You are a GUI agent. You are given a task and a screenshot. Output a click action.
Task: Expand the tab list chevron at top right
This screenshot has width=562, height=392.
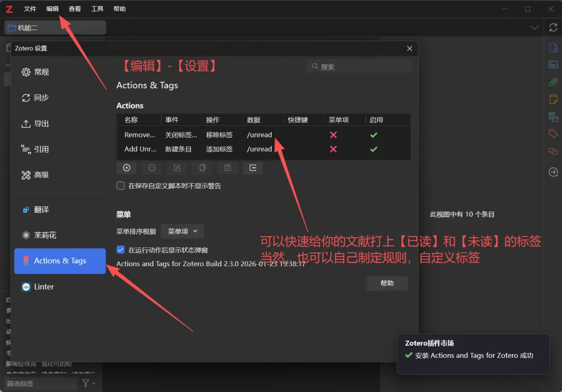coord(534,28)
